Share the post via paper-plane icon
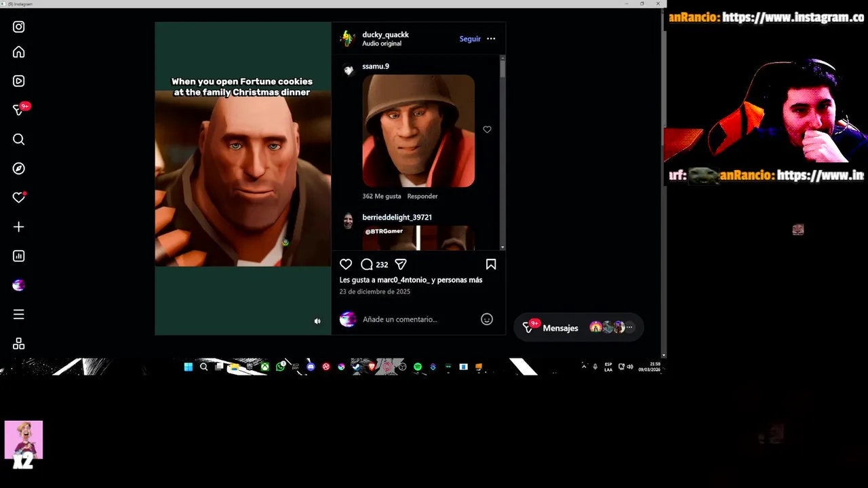 click(401, 264)
